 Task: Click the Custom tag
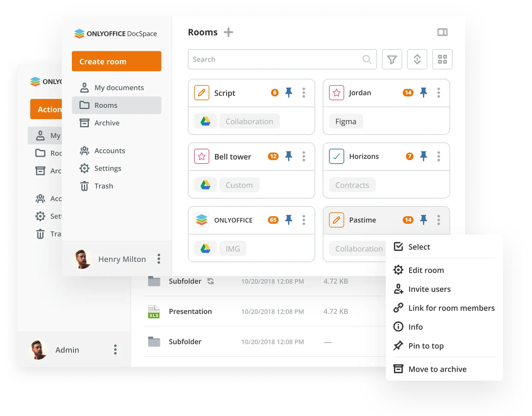[x=239, y=185]
